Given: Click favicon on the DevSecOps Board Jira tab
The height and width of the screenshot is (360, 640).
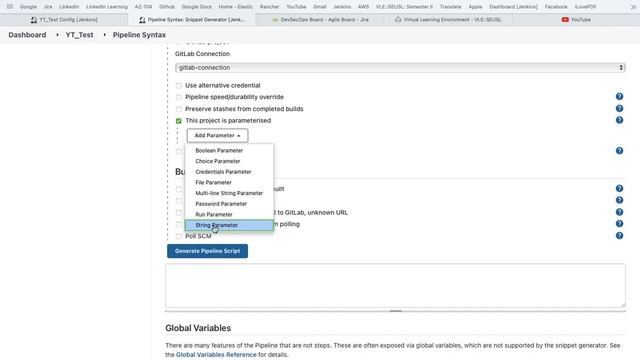Looking at the screenshot, I should tap(275, 20).
